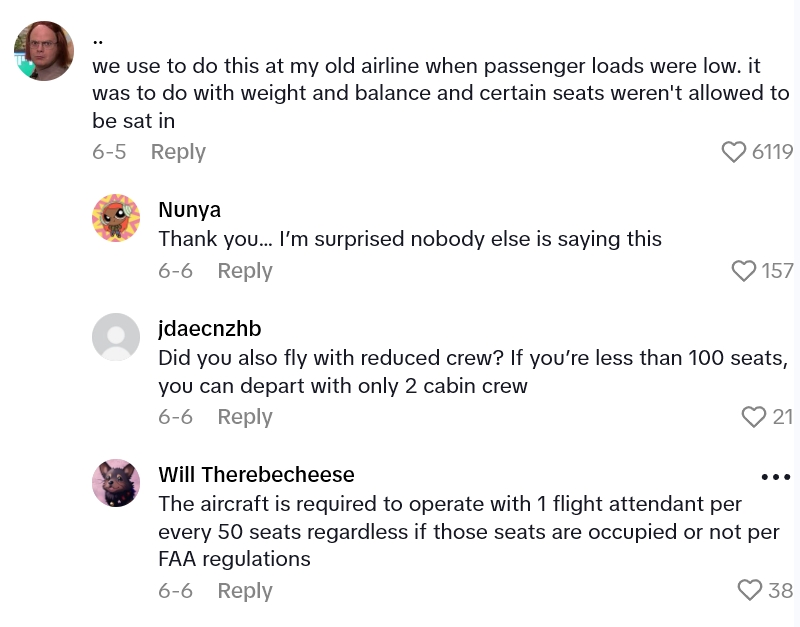Like jdaecnzhb's comment about reduced crew
The height and width of the screenshot is (627, 800).
pyautogui.click(x=754, y=417)
